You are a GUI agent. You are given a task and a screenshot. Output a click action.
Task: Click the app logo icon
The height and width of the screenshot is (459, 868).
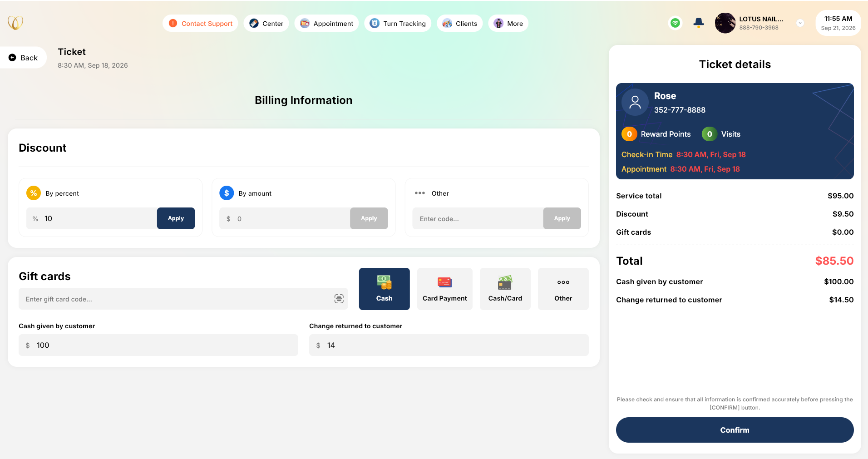pos(15,23)
